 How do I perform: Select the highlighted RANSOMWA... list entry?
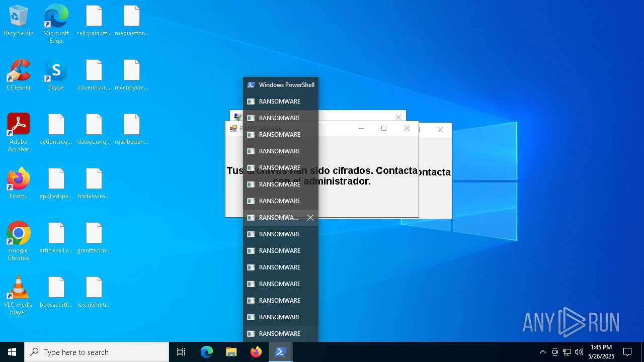[281, 218]
